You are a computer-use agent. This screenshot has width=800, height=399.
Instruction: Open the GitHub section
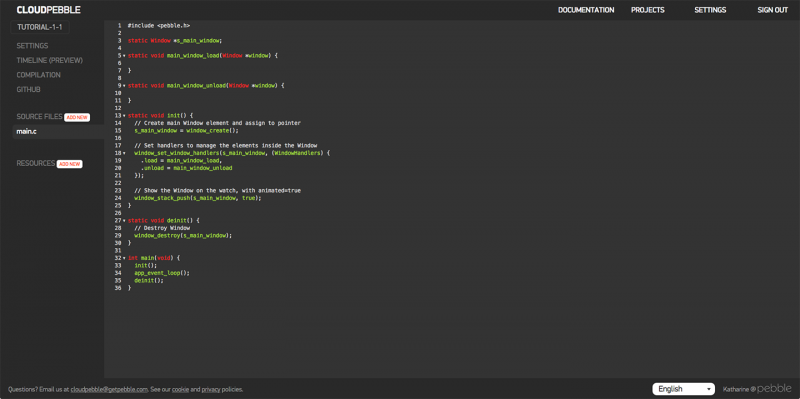(28, 89)
